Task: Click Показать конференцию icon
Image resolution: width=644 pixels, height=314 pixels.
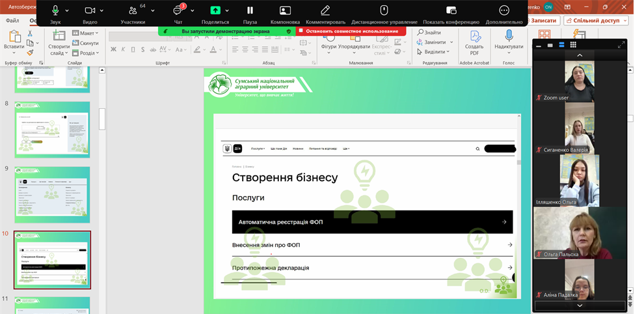Action: (451, 10)
